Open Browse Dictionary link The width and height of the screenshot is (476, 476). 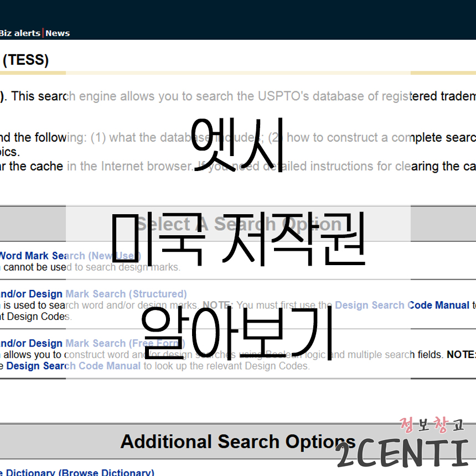77,472
